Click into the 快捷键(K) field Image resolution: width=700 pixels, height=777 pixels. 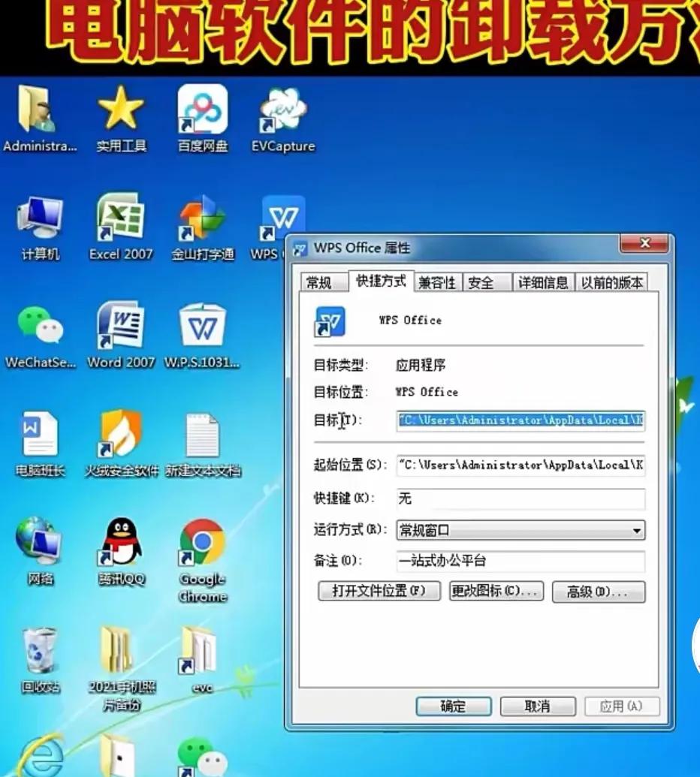click(520, 498)
